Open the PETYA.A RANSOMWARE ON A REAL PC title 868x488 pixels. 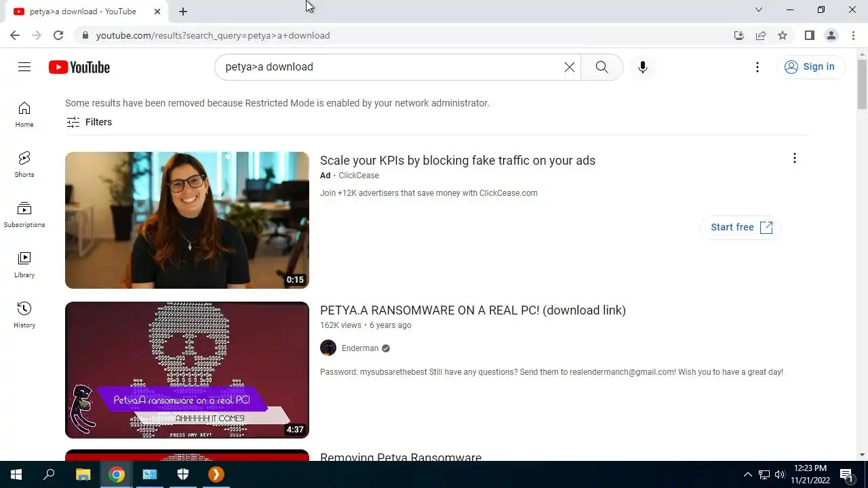(473, 310)
